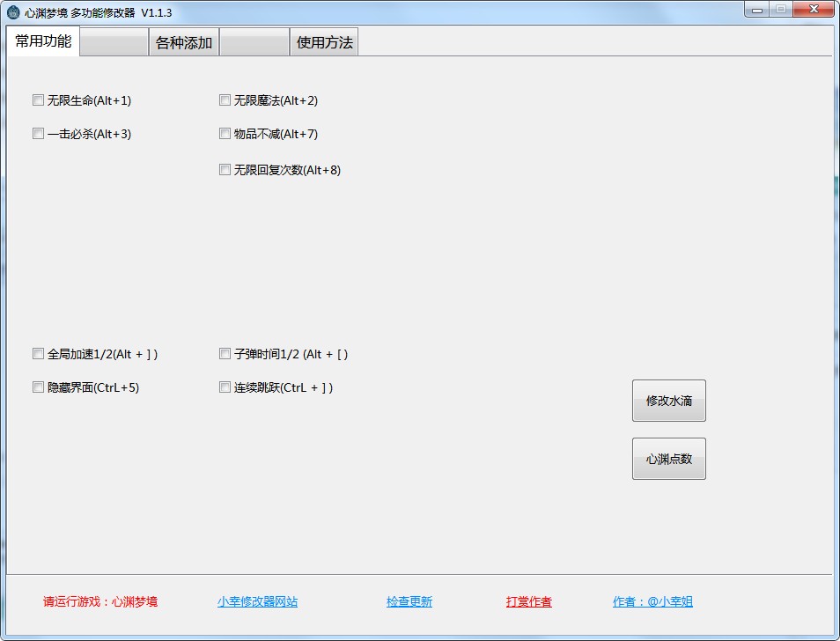Check the 一击必杀 (Alt+3) option
Viewport: 840px width, 641px height.
pos(38,134)
